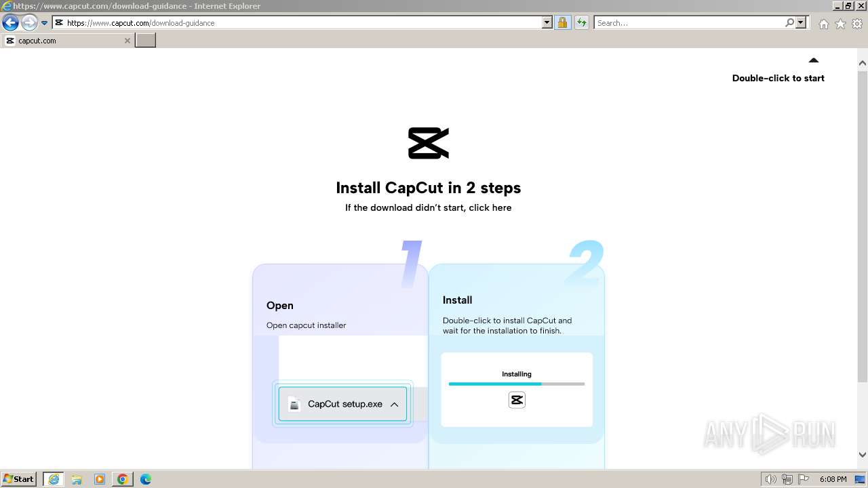The height and width of the screenshot is (488, 868).
Task: Expand the address bar autocomplete dropdown
Action: (x=547, y=23)
